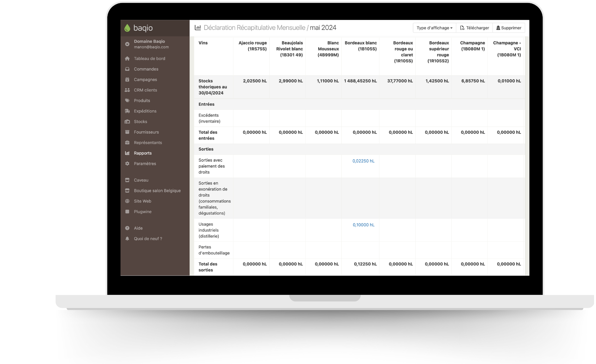Open the Campagnes section
Viewport: 596px width, 364px height.
pyautogui.click(x=145, y=80)
